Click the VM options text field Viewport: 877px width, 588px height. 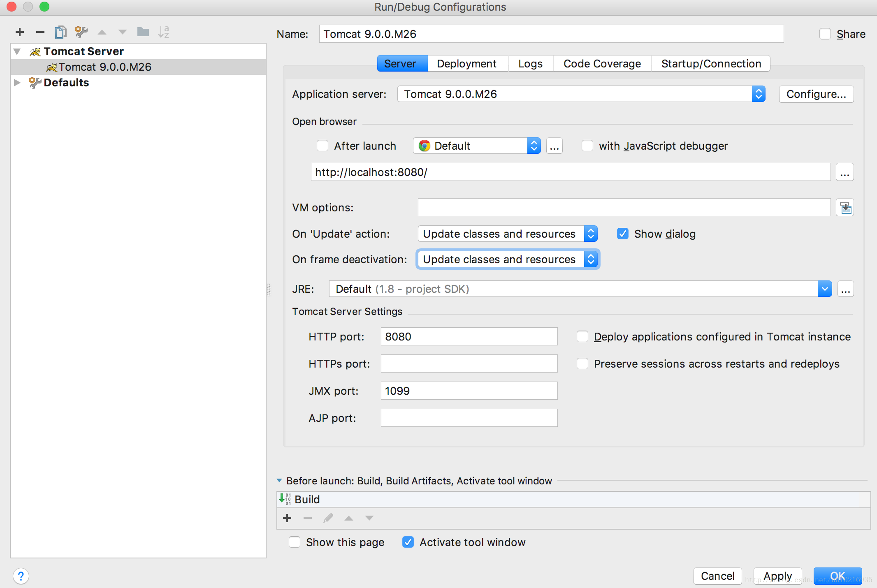(x=624, y=208)
